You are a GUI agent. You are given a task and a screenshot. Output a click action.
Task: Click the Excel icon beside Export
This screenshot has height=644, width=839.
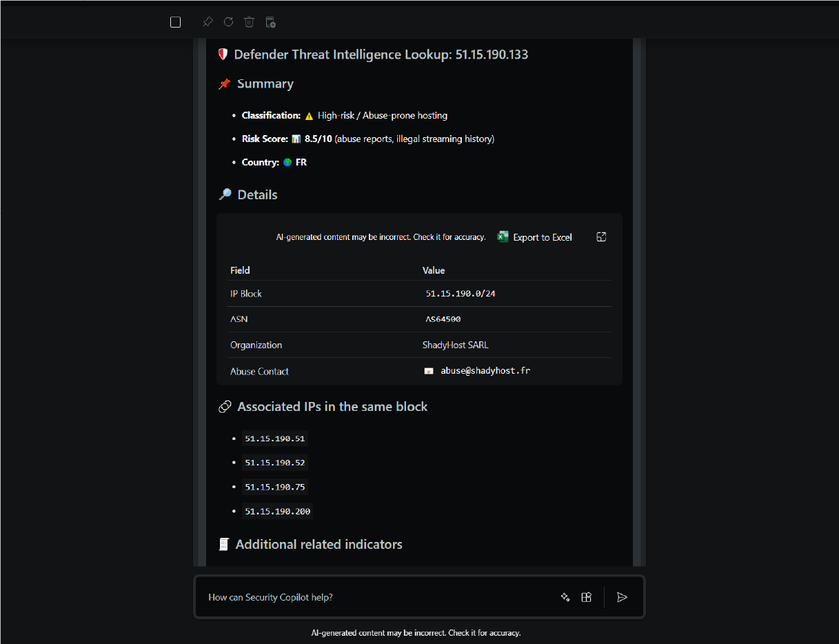coord(503,237)
